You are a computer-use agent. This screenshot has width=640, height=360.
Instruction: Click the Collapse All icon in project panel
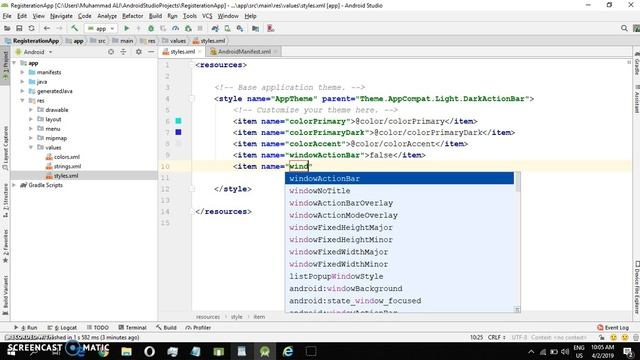(123, 52)
